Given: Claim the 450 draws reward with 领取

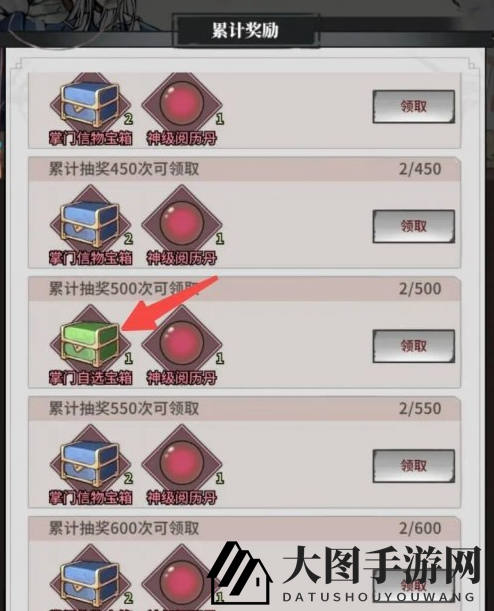Looking at the screenshot, I should (414, 226).
